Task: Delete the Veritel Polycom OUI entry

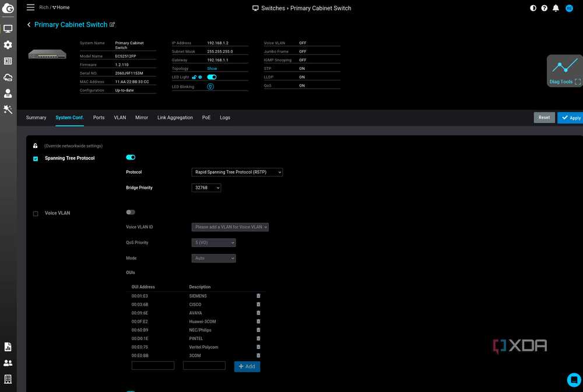Action: click(x=258, y=347)
